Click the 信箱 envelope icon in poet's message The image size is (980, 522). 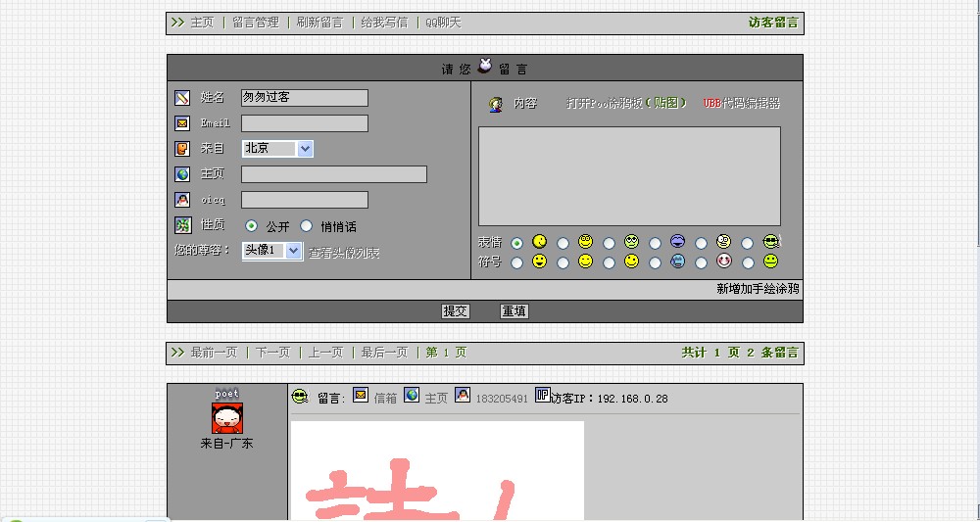click(361, 395)
